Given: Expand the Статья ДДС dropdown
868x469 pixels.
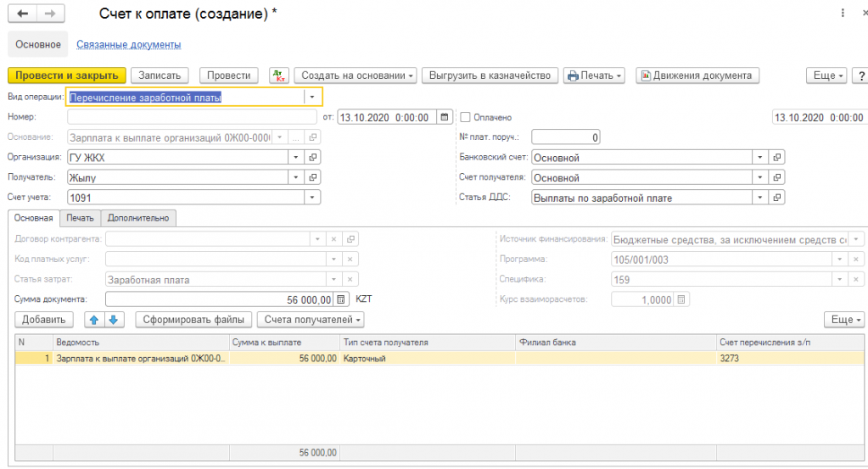Looking at the screenshot, I should pyautogui.click(x=760, y=198).
